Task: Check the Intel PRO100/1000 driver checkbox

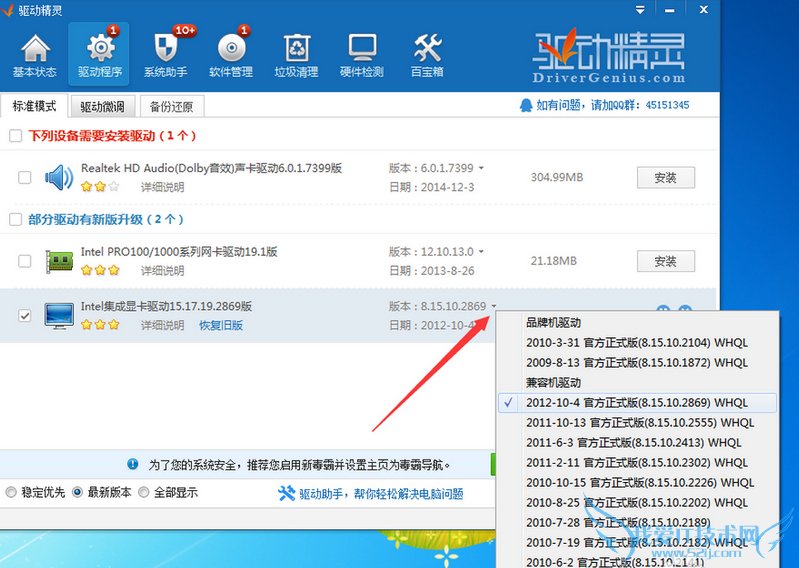Action: click(x=24, y=261)
